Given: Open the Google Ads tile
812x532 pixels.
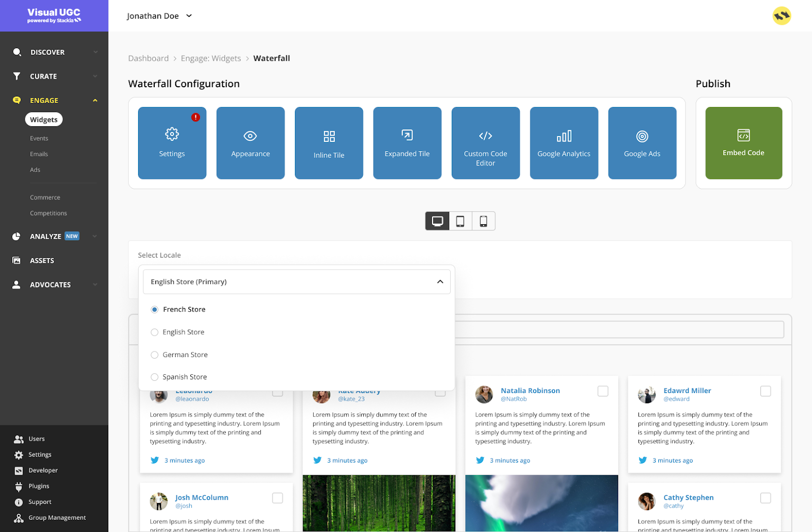Looking at the screenshot, I should (642, 143).
